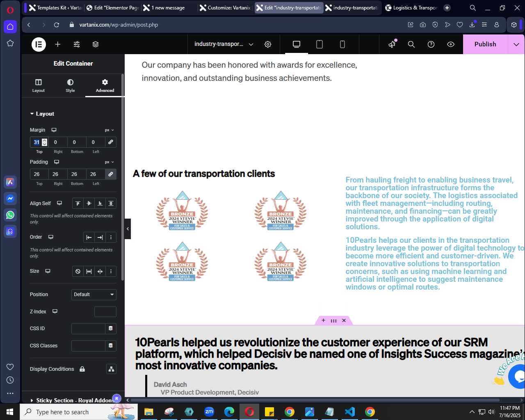Image resolution: width=525 pixels, height=420 pixels.
Task: Set Order to Start
Action: [x=89, y=237]
